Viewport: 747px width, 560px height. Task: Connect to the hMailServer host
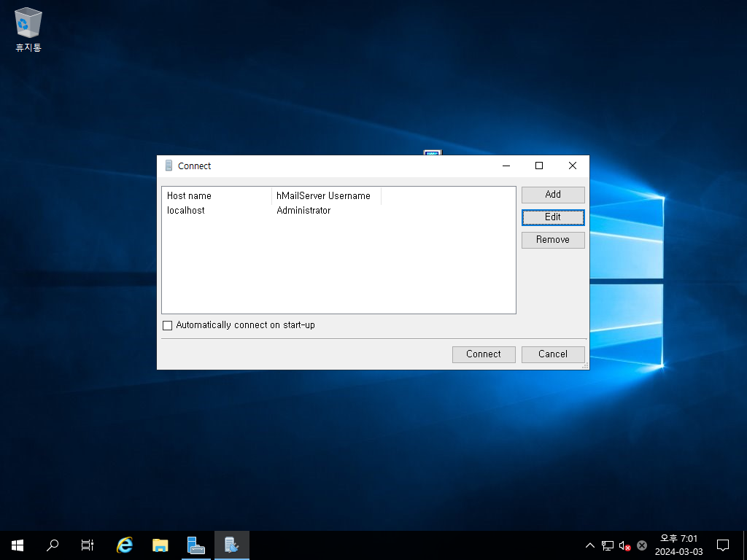point(484,354)
